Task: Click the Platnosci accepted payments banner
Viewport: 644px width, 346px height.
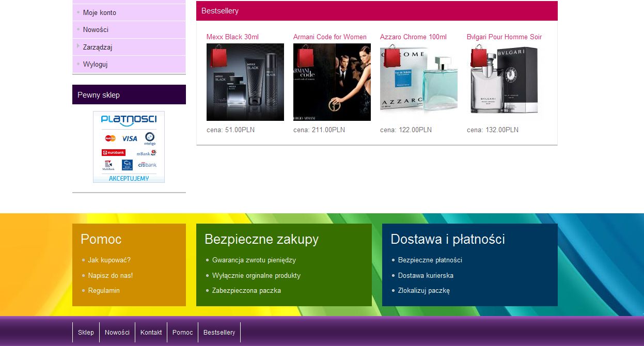Action: pos(129,147)
